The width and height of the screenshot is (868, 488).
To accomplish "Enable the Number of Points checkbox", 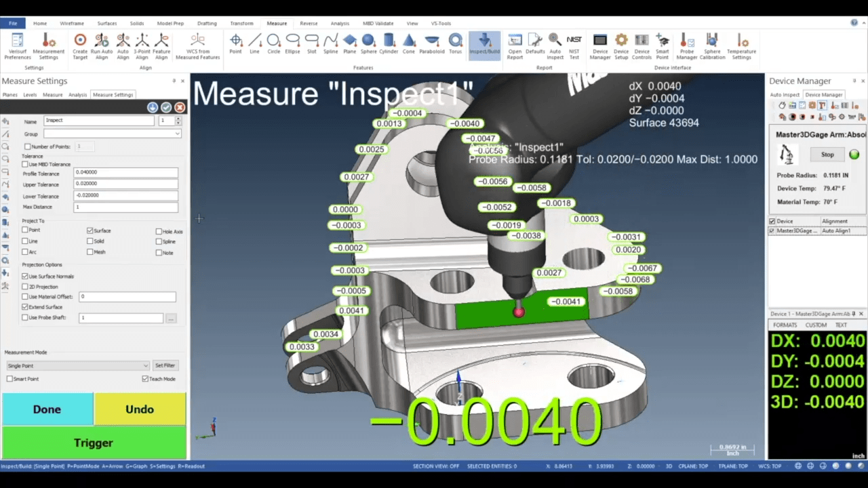I will 28,146.
